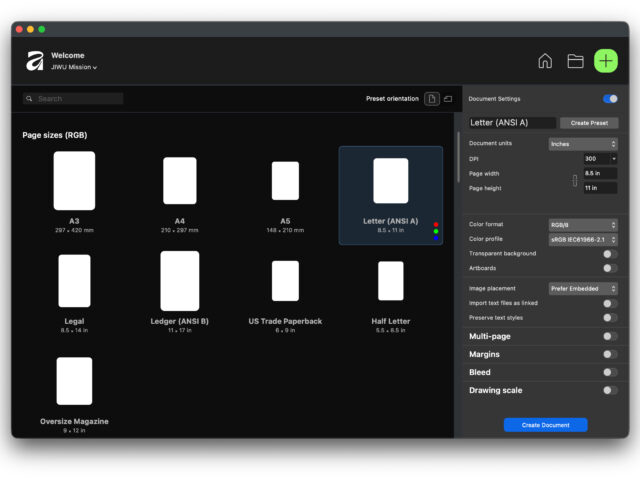The height and width of the screenshot is (480, 640).
Task: Select the A4 page preset
Action: pyautogui.click(x=180, y=192)
